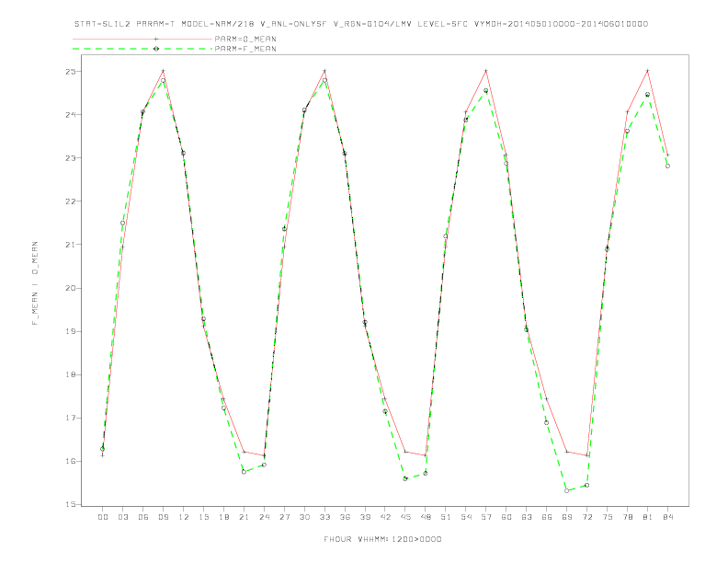The height and width of the screenshot is (563, 728).
Task: Click x-axis tick label 03
Action: (122, 517)
